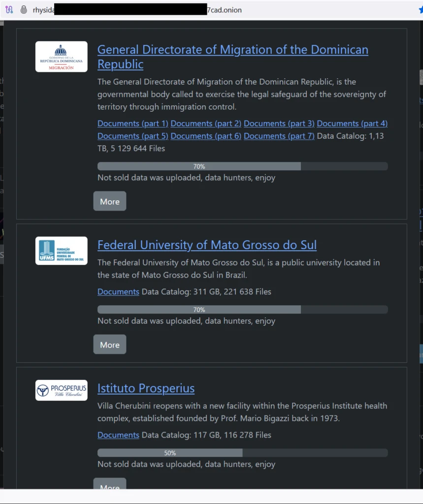Click the description mentioning Prof. Mario Bigazzi
423x504 pixels.
[242, 412]
